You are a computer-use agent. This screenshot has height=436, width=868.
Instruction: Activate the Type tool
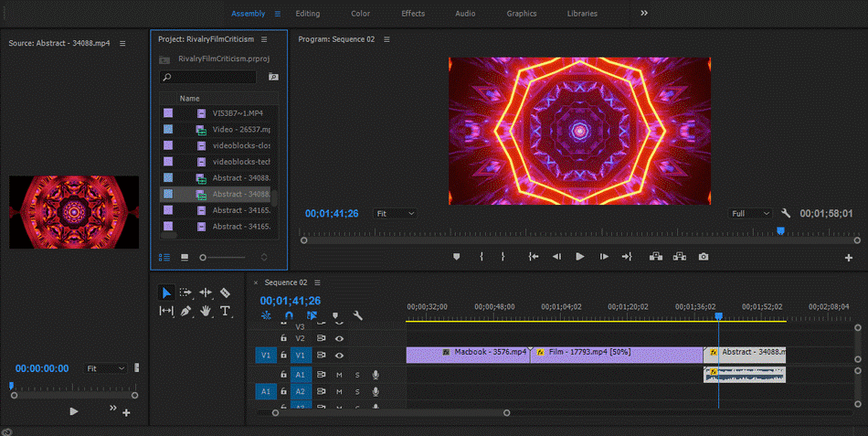point(225,312)
